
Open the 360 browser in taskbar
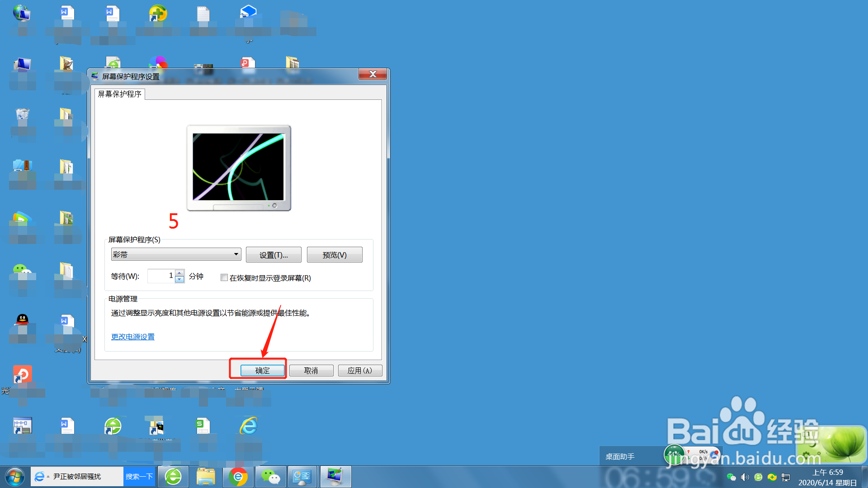coord(173,477)
